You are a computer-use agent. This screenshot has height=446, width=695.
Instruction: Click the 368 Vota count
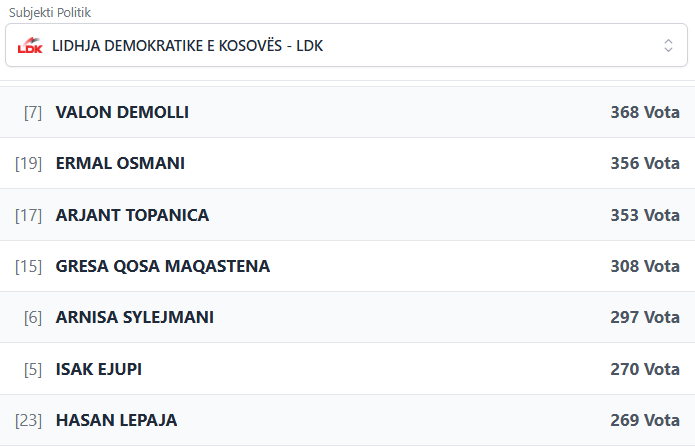(x=644, y=112)
